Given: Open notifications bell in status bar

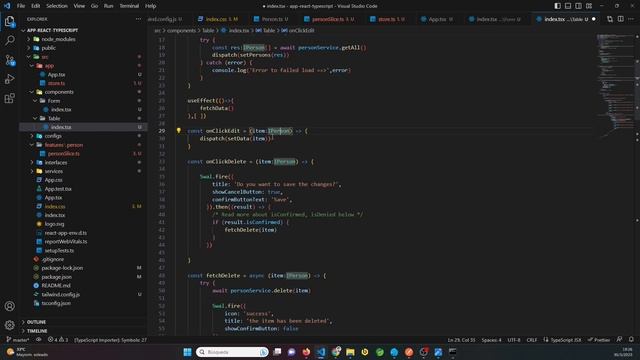Looking at the screenshot, I should (631, 340).
